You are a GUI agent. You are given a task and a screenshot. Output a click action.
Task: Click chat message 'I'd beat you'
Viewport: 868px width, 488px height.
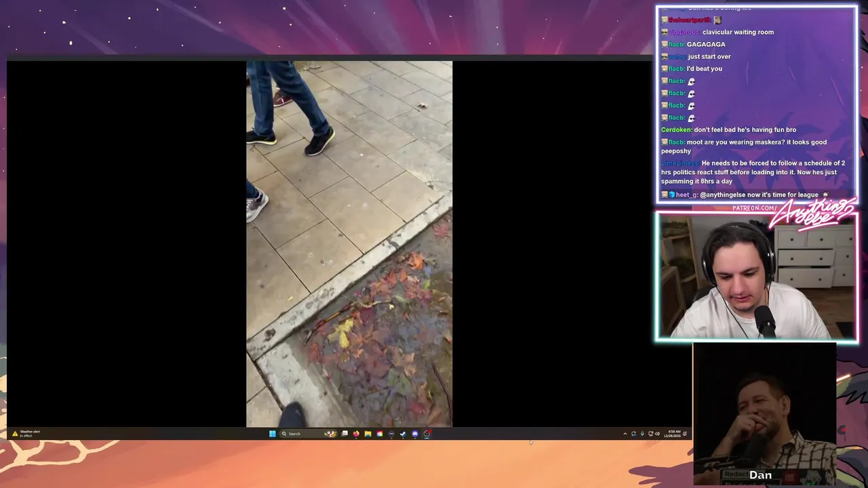(x=704, y=68)
